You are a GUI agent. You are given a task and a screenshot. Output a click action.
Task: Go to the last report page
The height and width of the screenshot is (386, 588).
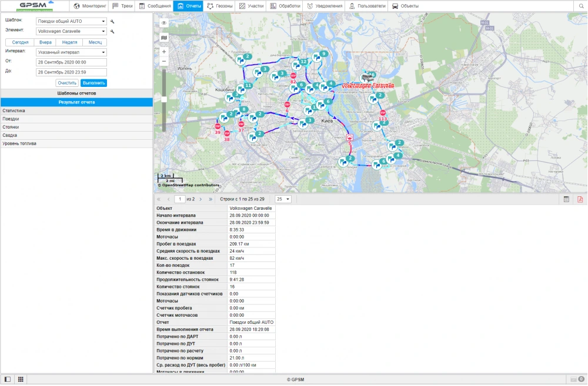point(211,199)
